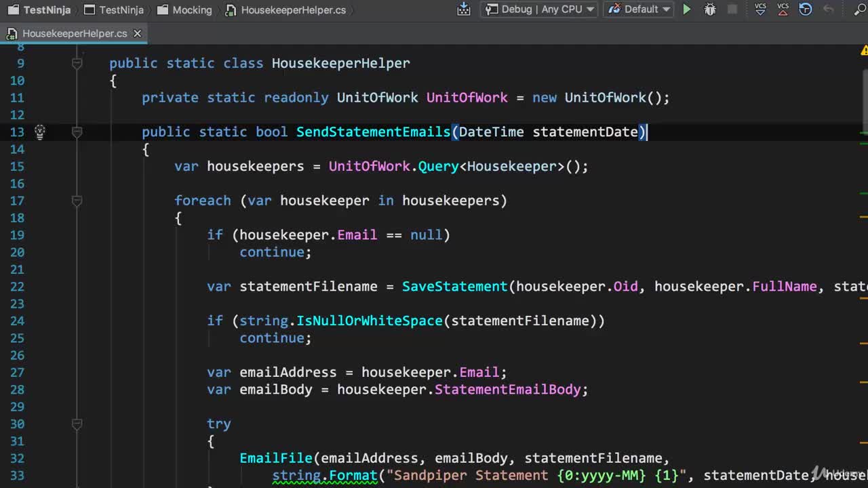Click the StatementEmailBody property
Viewport: 868px width, 488px height.
508,390
